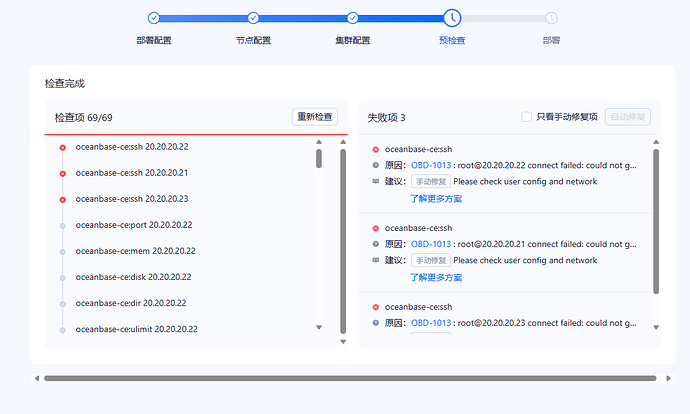Click outer check list panel scroll up arrow
This screenshot has width=690, height=414.
click(343, 142)
